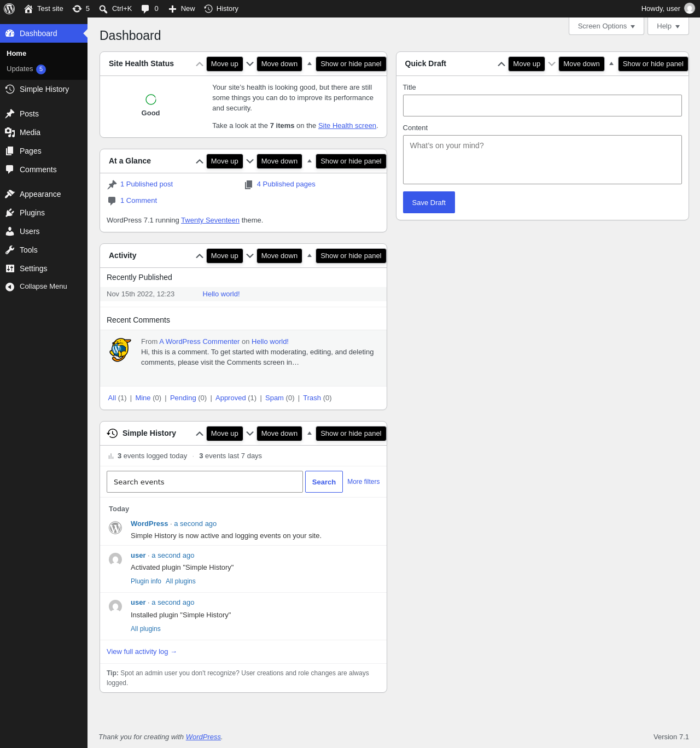Focus the What's on your mind content box

click(542, 160)
